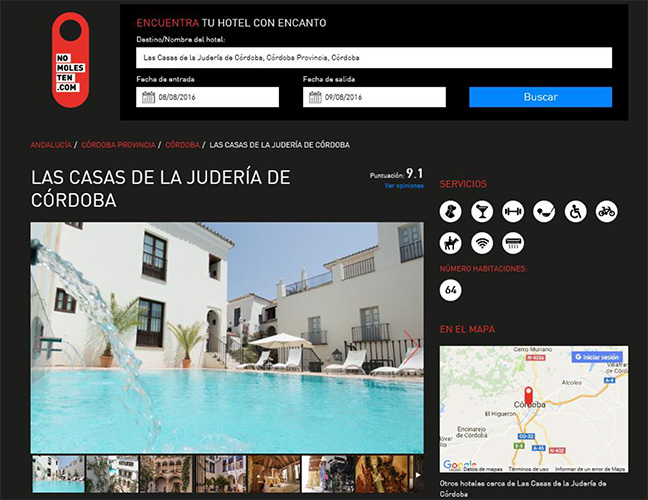Click the SERVICIOS heading

[463, 184]
